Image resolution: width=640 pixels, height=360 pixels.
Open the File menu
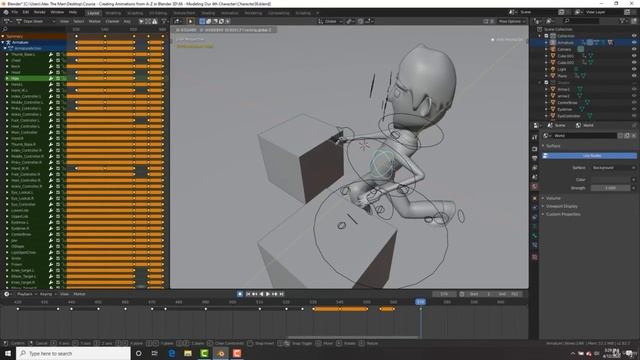15,12
